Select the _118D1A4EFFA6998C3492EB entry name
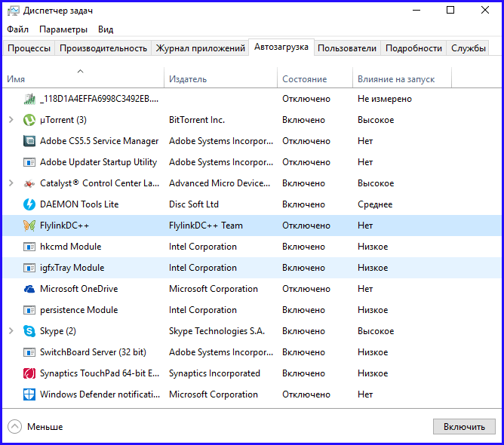 [x=99, y=99]
